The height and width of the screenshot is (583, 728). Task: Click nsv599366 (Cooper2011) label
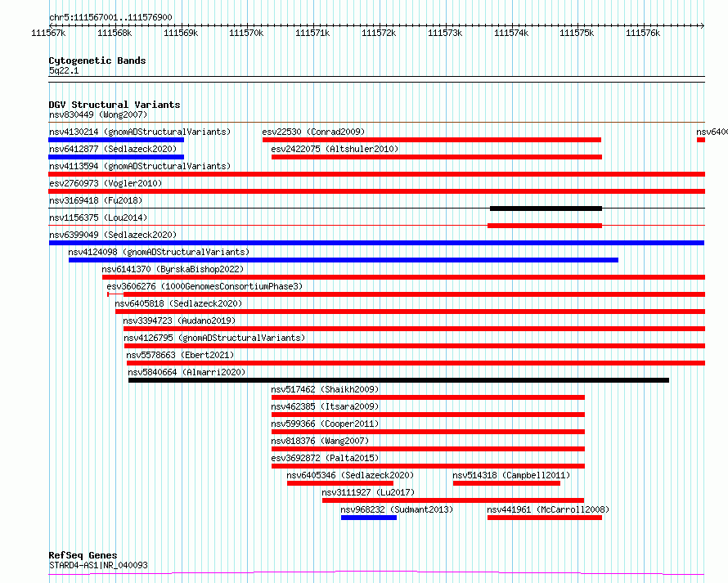(325, 424)
